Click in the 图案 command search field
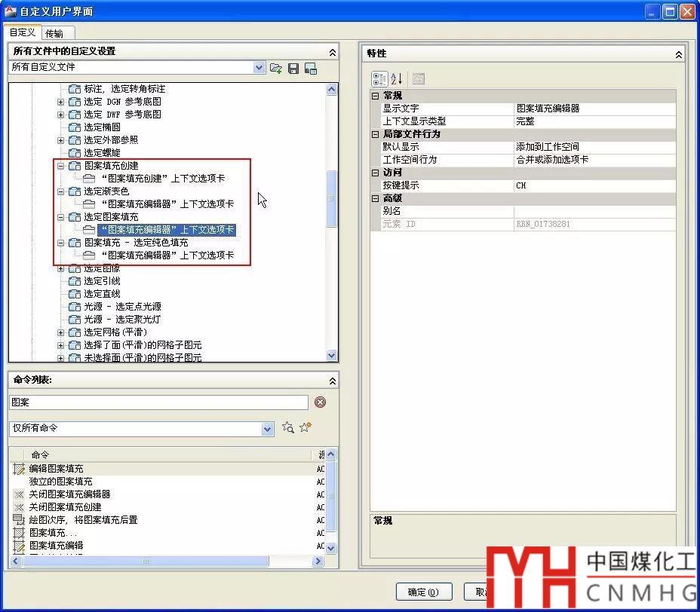700x612 pixels. click(158, 402)
